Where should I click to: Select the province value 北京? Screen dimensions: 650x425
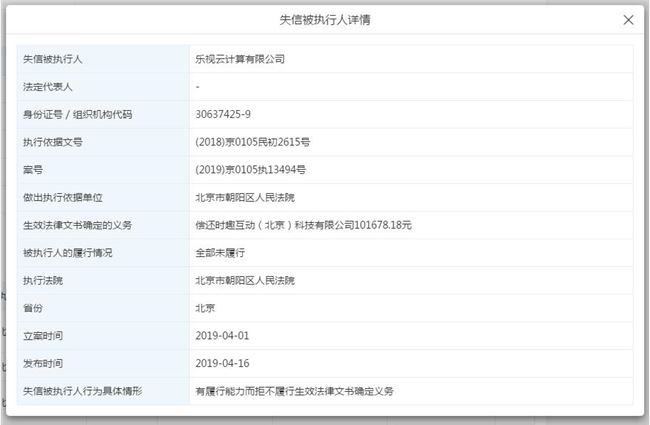205,308
